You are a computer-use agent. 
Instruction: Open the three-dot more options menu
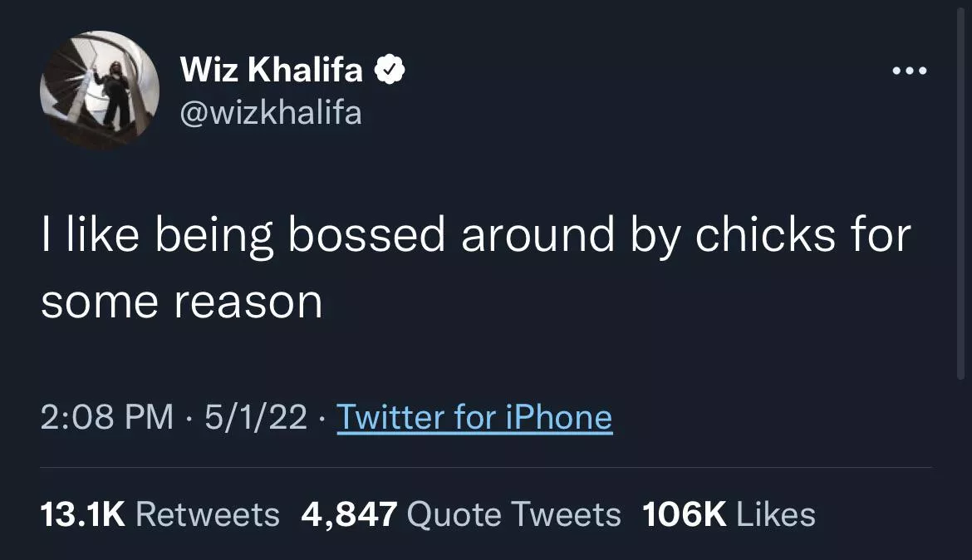tap(909, 71)
